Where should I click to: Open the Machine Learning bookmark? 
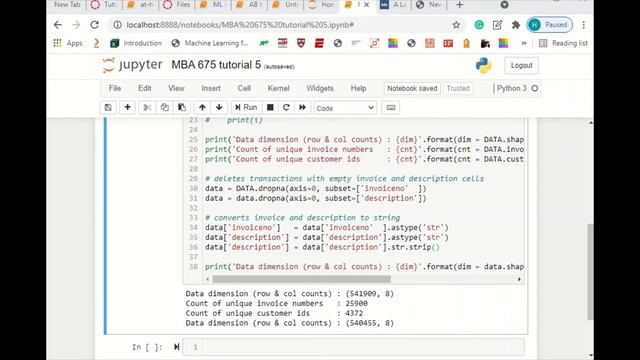tap(210, 43)
